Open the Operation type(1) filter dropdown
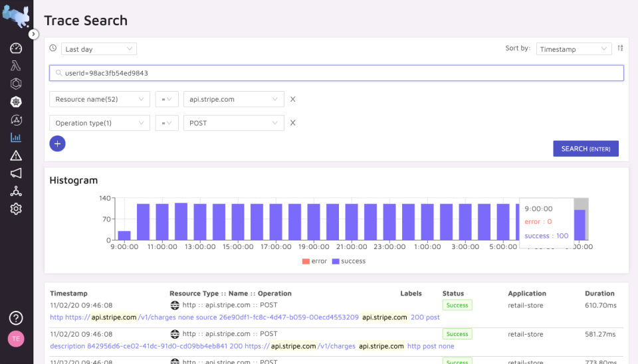Image resolution: width=638 pixels, height=364 pixels. [100, 123]
